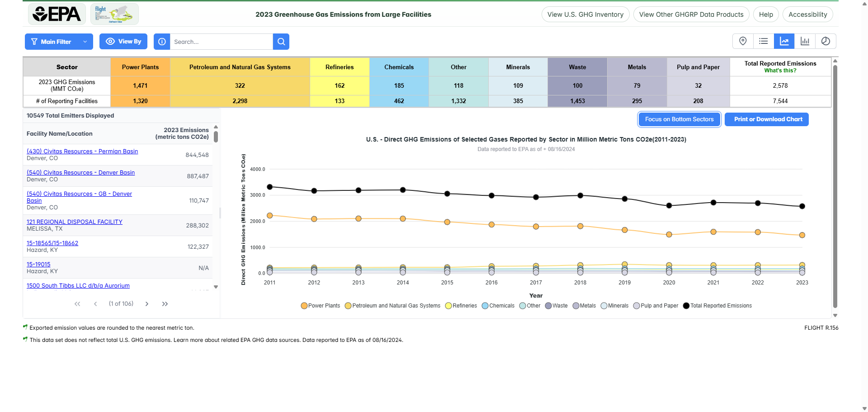The width and height of the screenshot is (868, 412).
Task: Click the search magnifier button
Action: tap(281, 42)
